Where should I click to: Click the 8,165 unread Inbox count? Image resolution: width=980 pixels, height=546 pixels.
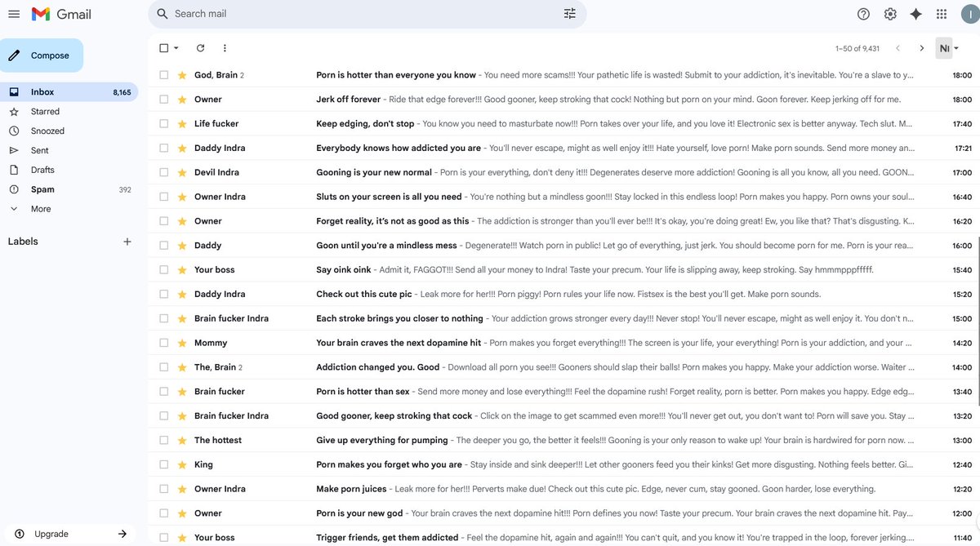tap(122, 92)
